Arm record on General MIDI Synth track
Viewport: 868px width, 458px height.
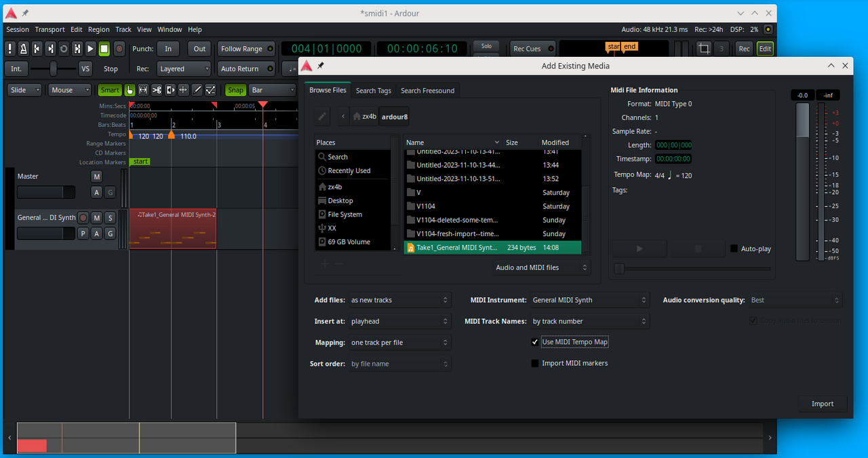point(83,218)
